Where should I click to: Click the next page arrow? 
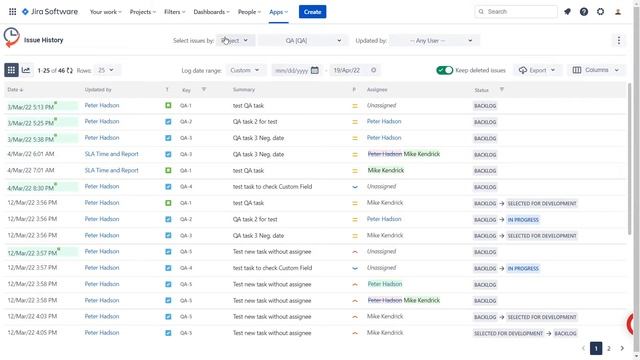[x=622, y=348]
